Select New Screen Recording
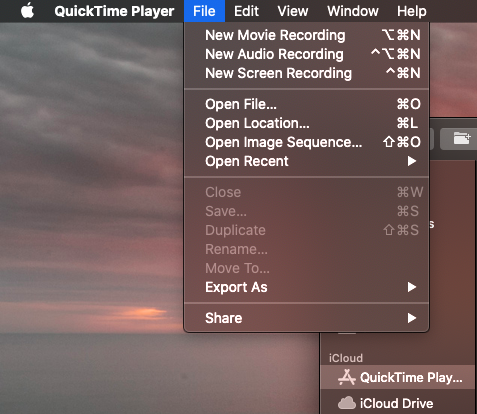Screen dimensions: 477x414 point(306,73)
